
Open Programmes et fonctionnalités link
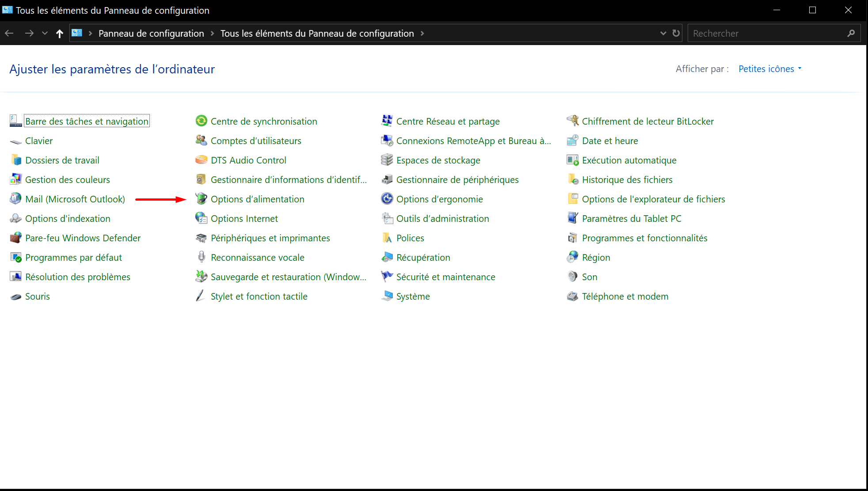pyautogui.click(x=644, y=238)
